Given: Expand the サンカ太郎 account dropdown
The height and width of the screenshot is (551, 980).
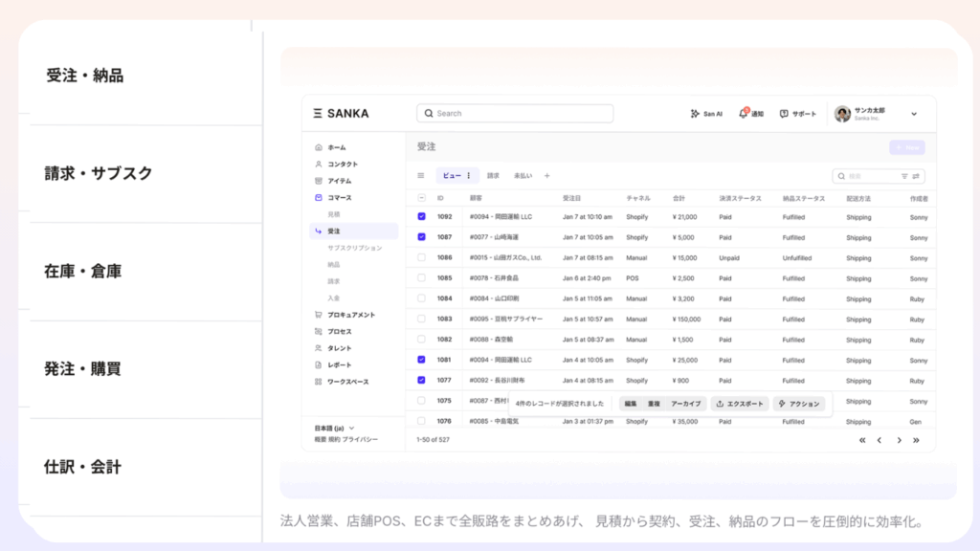Looking at the screenshot, I should 913,114.
